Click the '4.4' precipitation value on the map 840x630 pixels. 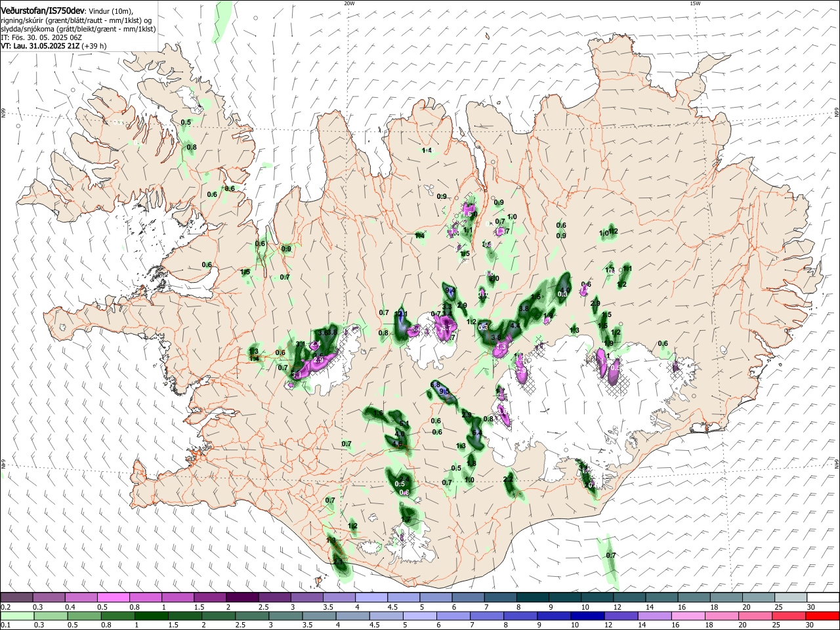pos(515,325)
